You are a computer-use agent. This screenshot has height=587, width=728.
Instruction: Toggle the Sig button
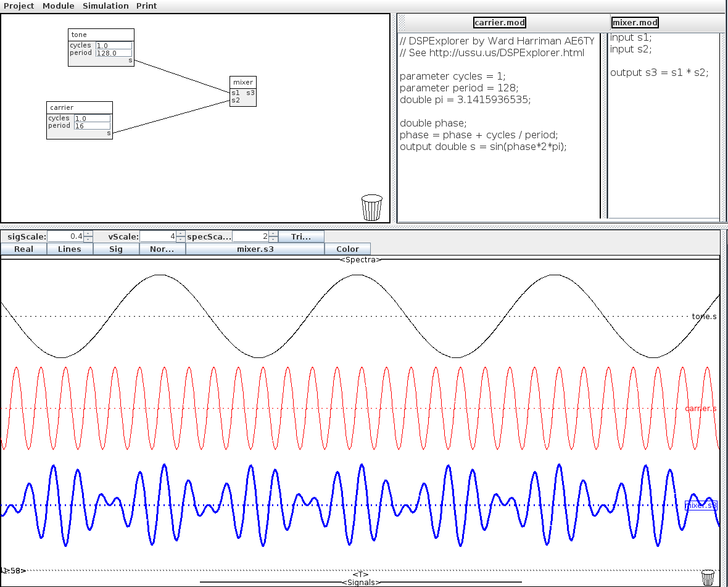(x=116, y=249)
